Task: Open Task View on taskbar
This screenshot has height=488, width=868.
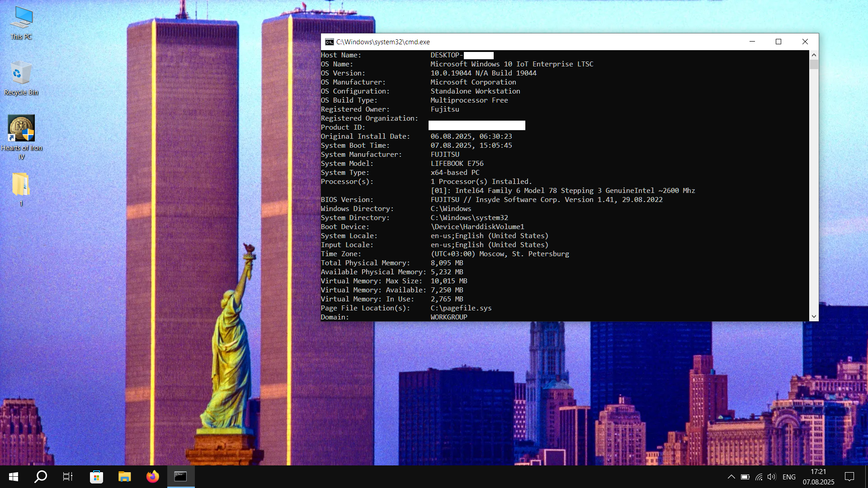Action: click(68, 477)
